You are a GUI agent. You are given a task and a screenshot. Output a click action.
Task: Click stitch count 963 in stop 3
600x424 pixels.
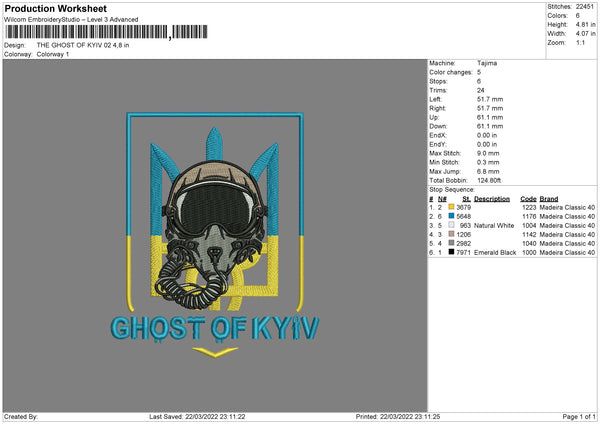pyautogui.click(x=465, y=226)
